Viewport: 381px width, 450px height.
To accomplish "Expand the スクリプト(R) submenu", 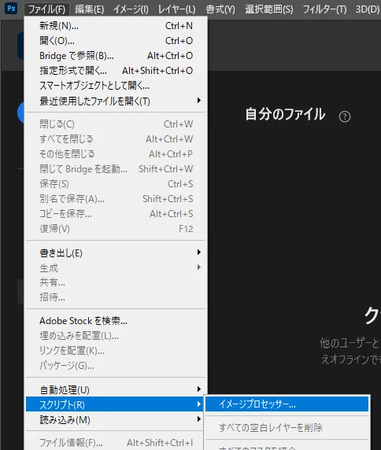I will click(x=116, y=404).
